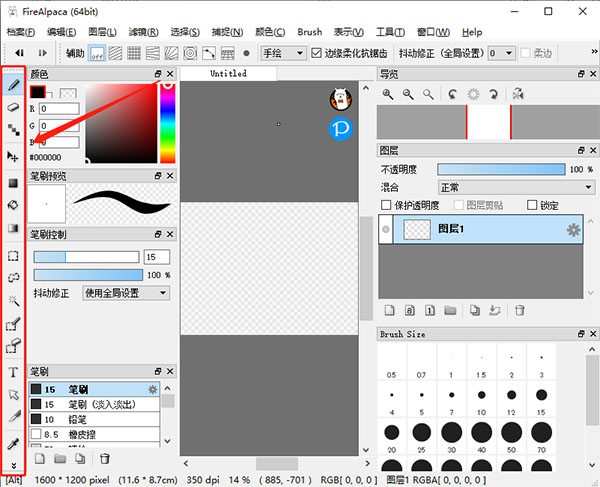Open the Brush menu in menu bar

coord(309,32)
